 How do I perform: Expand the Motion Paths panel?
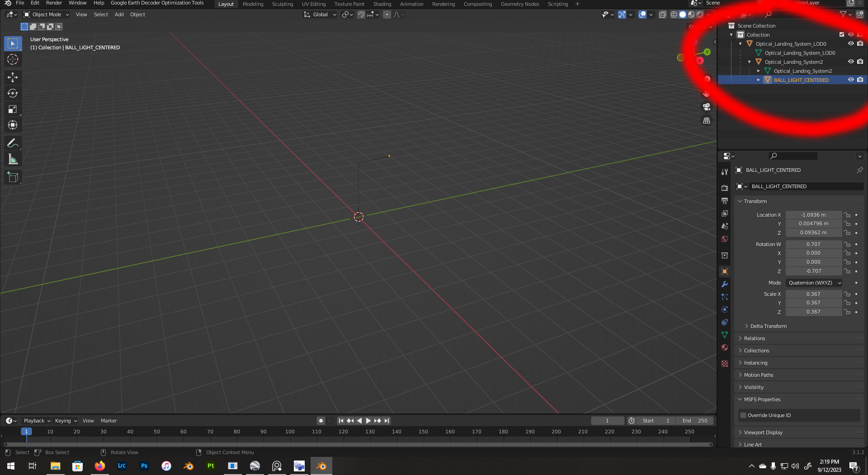pyautogui.click(x=759, y=375)
